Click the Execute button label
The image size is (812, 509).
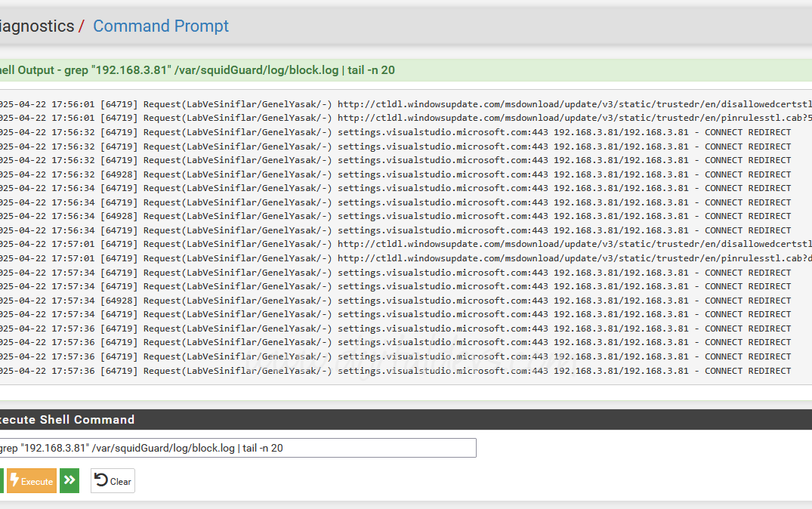[x=37, y=481]
